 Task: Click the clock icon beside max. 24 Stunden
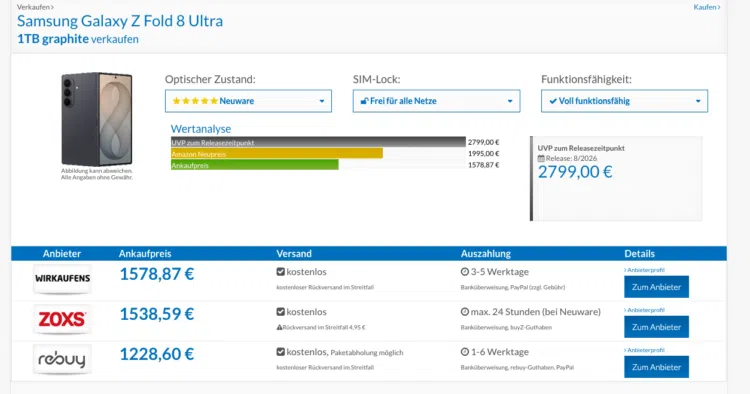tap(464, 312)
